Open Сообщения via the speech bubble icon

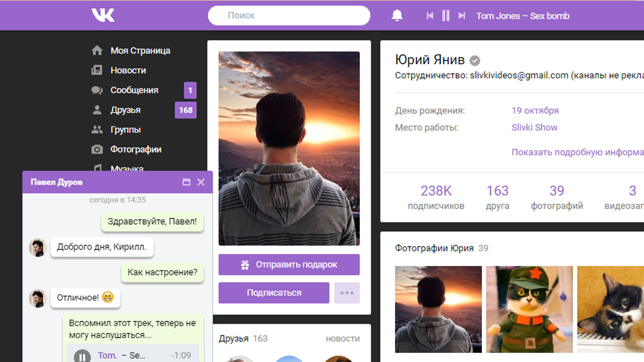click(96, 90)
